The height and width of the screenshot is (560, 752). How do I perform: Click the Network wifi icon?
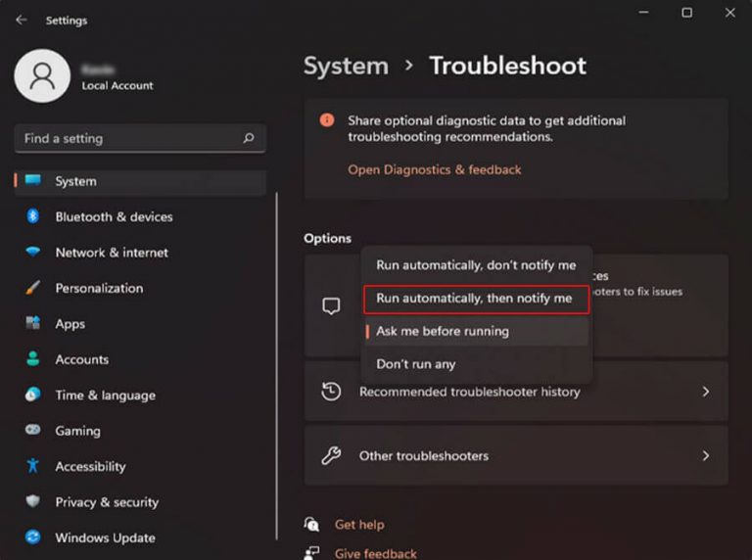(x=33, y=252)
